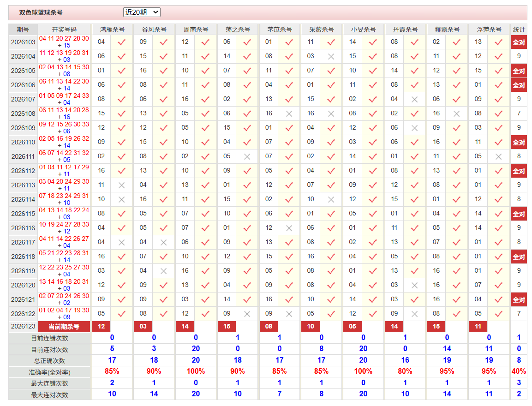Click the 准确率(全对率) row label

click(49, 372)
